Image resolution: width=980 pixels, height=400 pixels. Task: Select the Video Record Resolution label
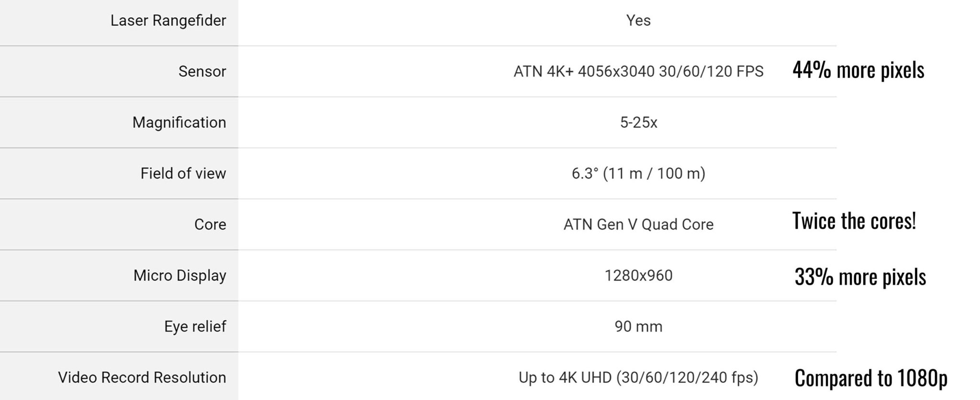142,378
